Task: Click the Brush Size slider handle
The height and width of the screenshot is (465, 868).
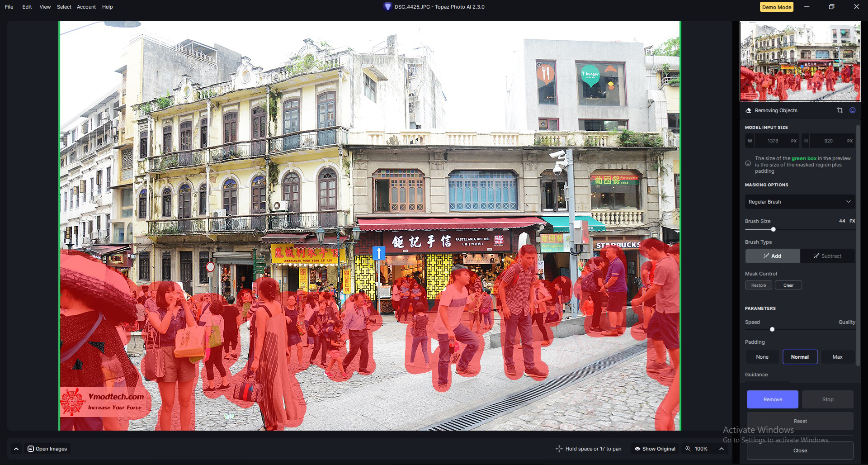Action: 773,229
